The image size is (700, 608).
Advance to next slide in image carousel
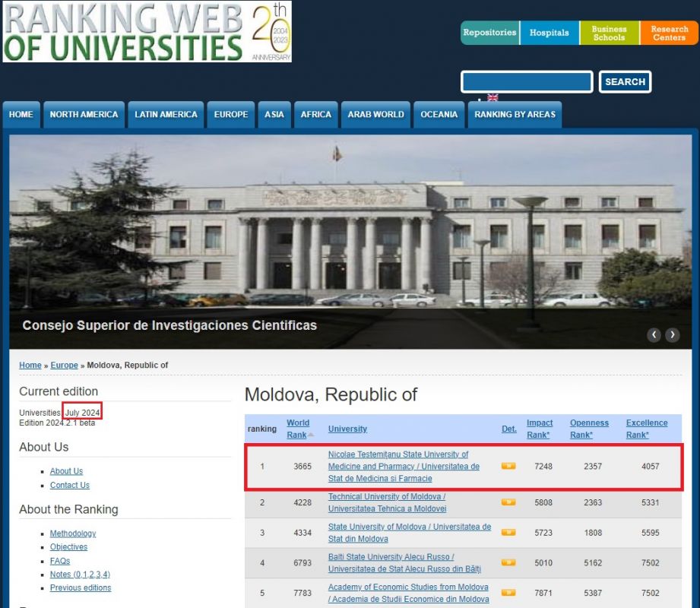point(672,334)
